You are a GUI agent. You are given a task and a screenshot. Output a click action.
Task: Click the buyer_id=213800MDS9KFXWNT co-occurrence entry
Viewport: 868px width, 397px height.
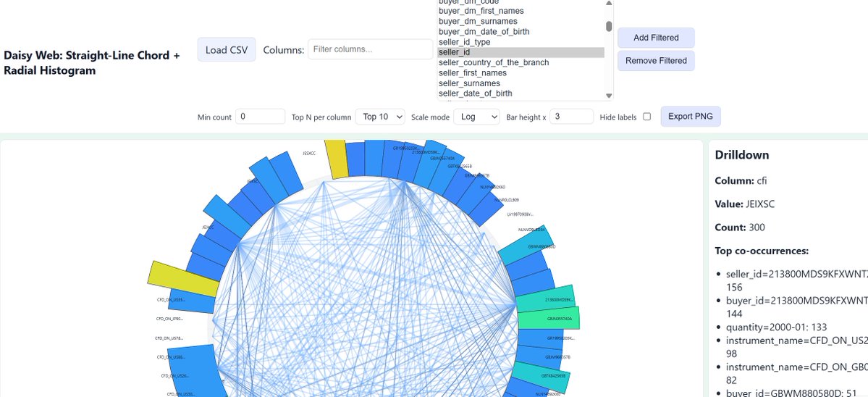796,307
